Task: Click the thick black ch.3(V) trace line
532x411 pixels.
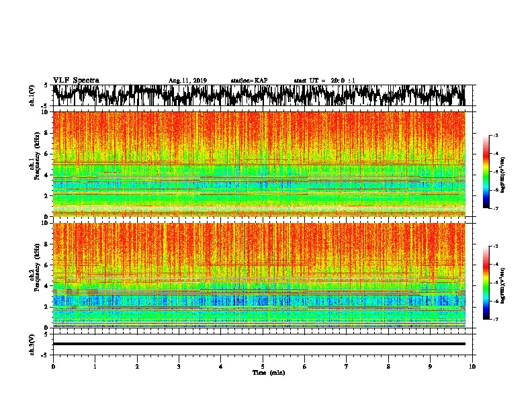Action: (x=259, y=344)
